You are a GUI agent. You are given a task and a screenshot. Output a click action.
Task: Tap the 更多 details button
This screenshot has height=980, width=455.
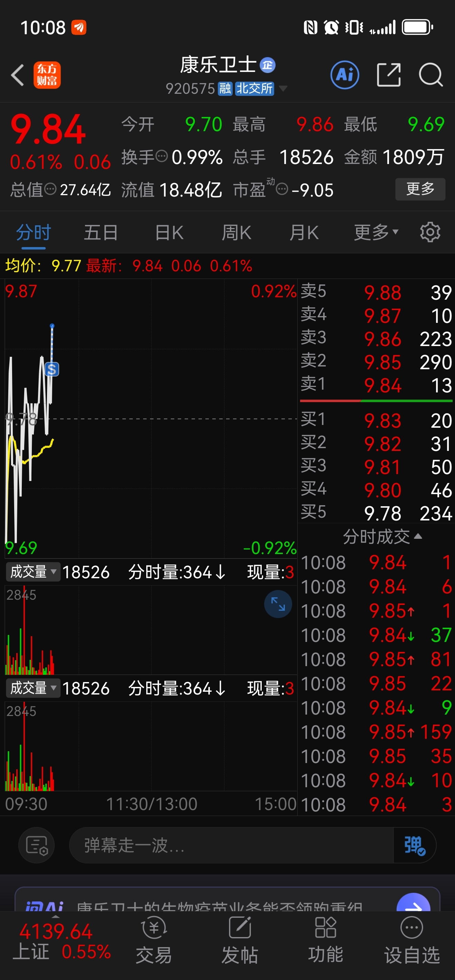tap(420, 189)
